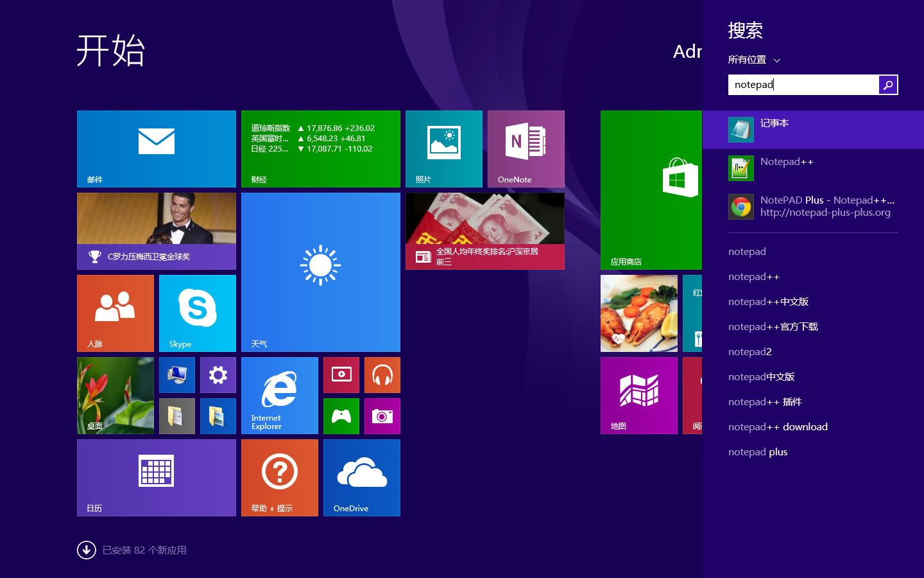Viewport: 924px width, 578px height.
Task: Open the Music headphones small tile
Action: click(x=382, y=375)
